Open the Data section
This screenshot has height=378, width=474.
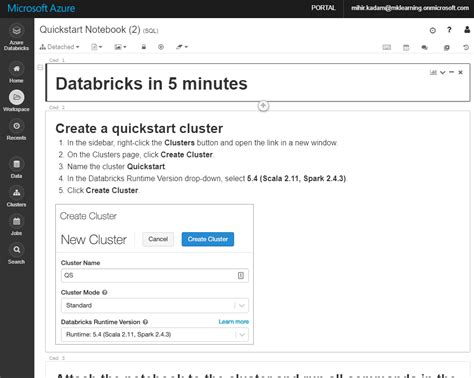click(16, 168)
